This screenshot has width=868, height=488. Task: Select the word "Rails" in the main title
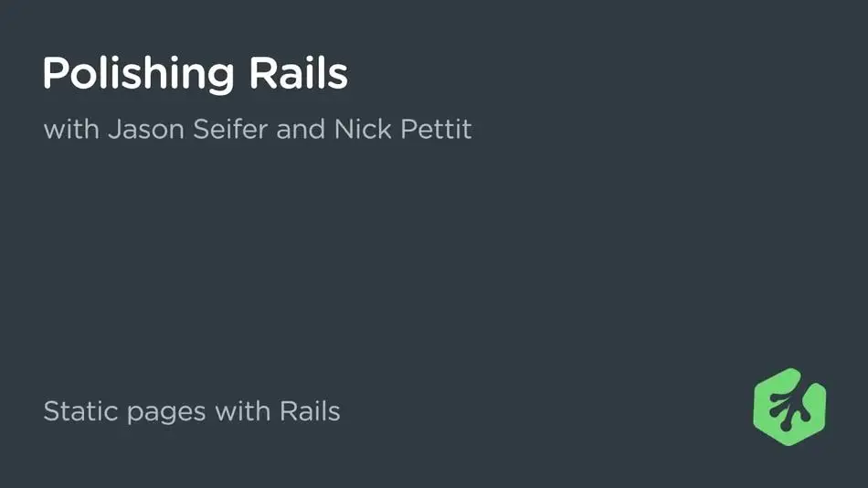(299, 72)
